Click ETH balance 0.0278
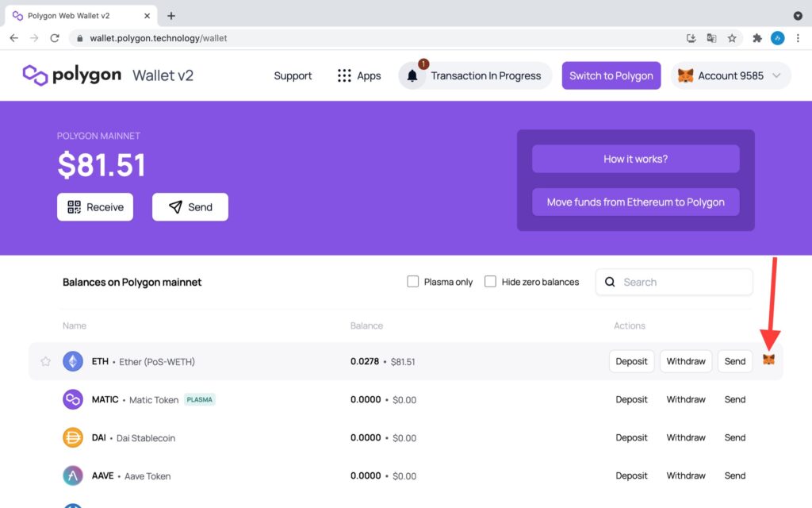The width and height of the screenshot is (812, 508). (365, 361)
